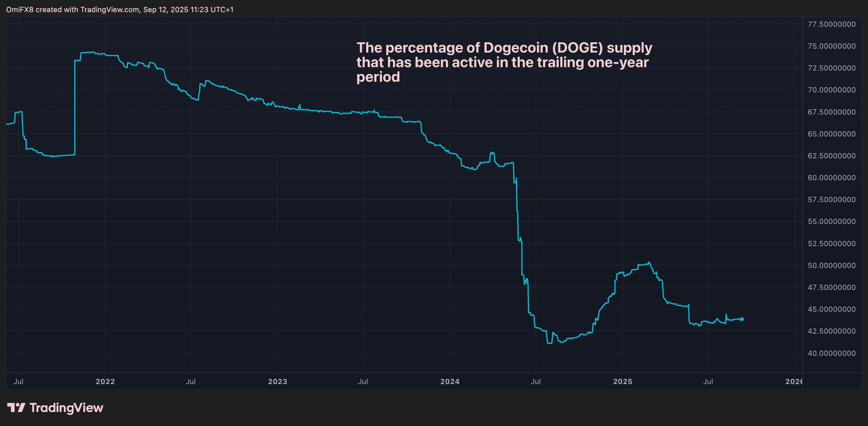Click the 47.50000000 price axis label

[832, 287]
